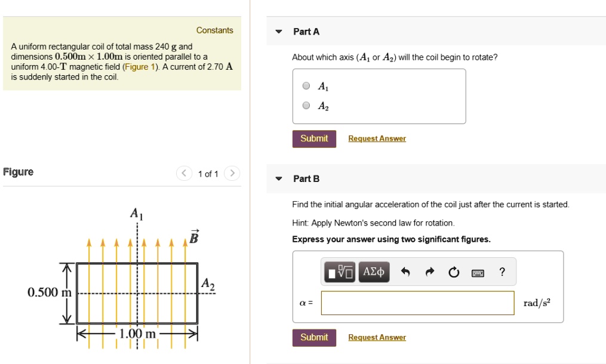The image size is (606, 364).
Task: Collapse the Part A section
Action: click(x=277, y=32)
